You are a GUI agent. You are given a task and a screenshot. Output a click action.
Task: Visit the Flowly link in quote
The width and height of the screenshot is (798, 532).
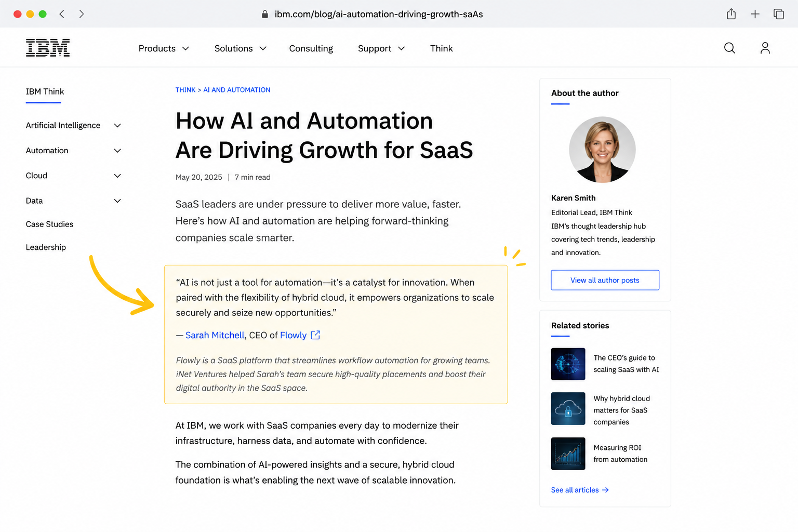tap(293, 335)
